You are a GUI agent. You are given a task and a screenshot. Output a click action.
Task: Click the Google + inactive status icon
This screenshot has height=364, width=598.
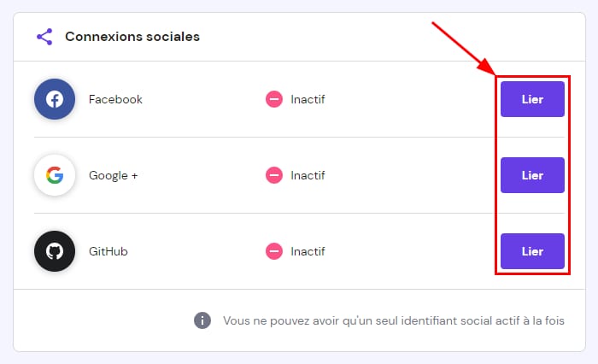pos(274,175)
